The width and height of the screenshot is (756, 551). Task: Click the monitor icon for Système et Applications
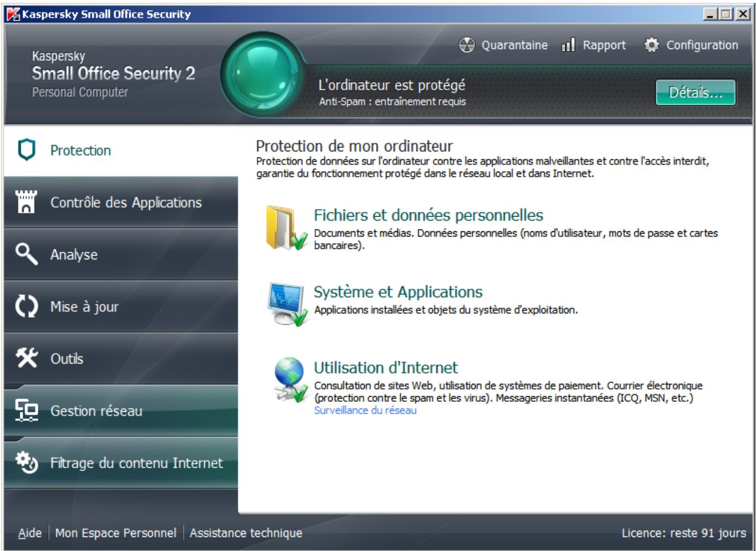click(287, 304)
